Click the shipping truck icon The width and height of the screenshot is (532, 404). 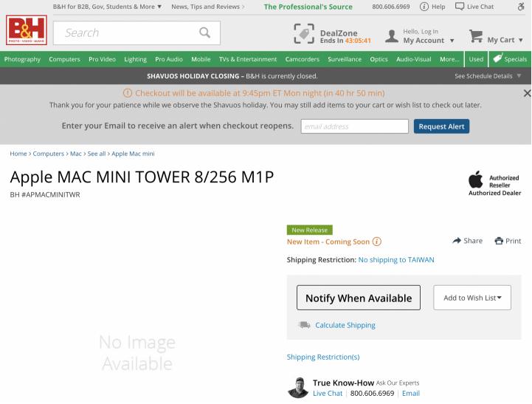pos(304,325)
